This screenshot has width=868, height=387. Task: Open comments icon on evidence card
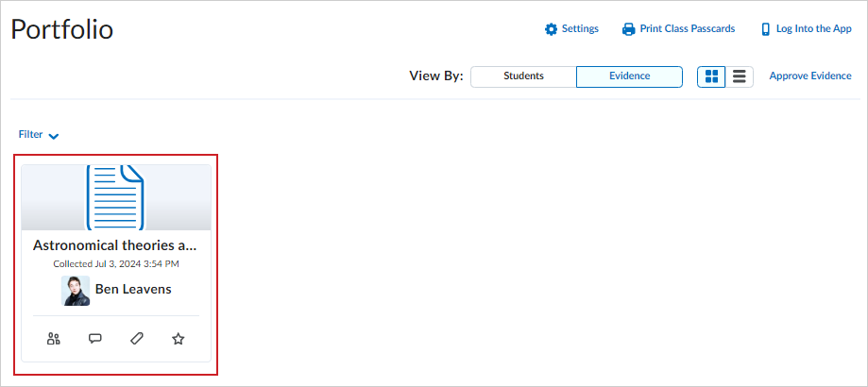point(95,339)
